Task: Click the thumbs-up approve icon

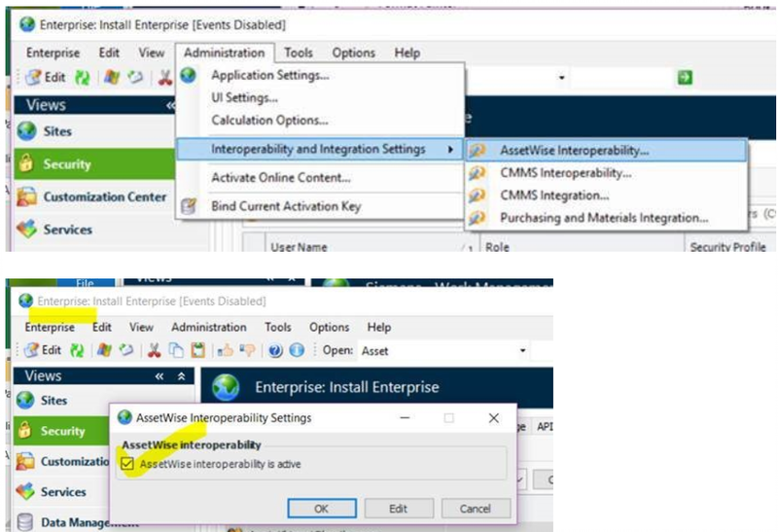Action: click(226, 350)
